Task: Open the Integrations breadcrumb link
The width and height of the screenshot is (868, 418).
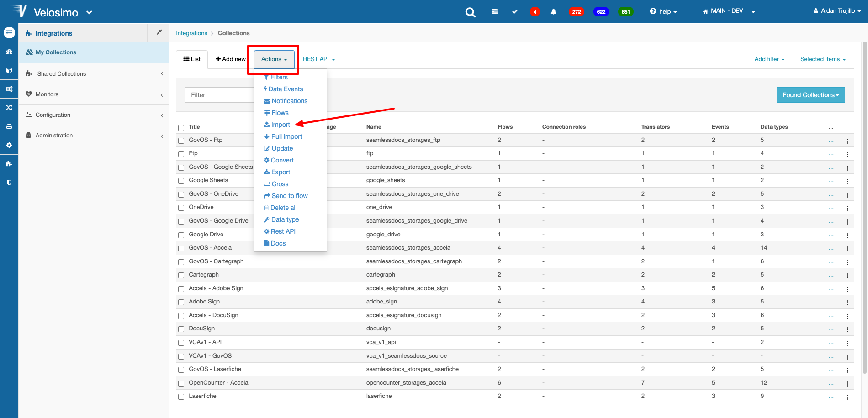Action: 191,33
